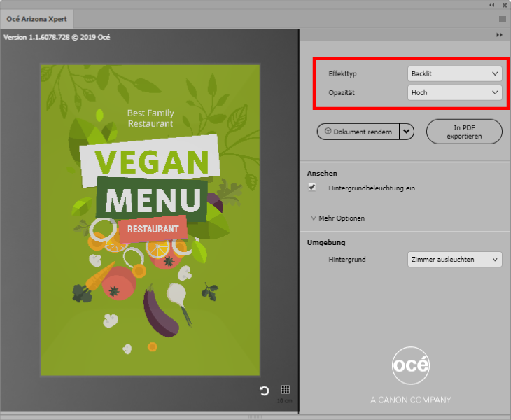511x420 pixels.
Task: Open Hintergrund dropdown Zimmer ausleuchten
Action: pos(454,260)
